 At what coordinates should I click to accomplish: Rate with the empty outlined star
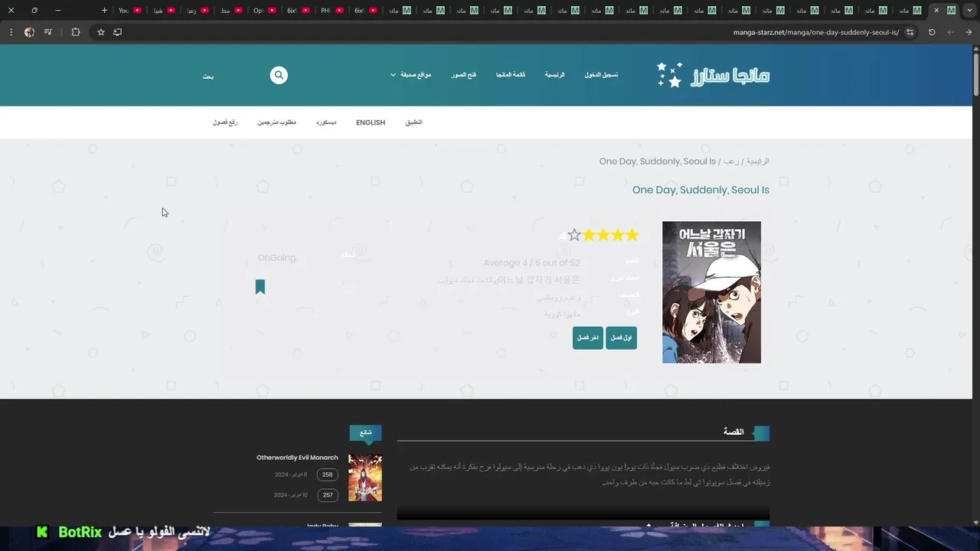click(x=574, y=236)
